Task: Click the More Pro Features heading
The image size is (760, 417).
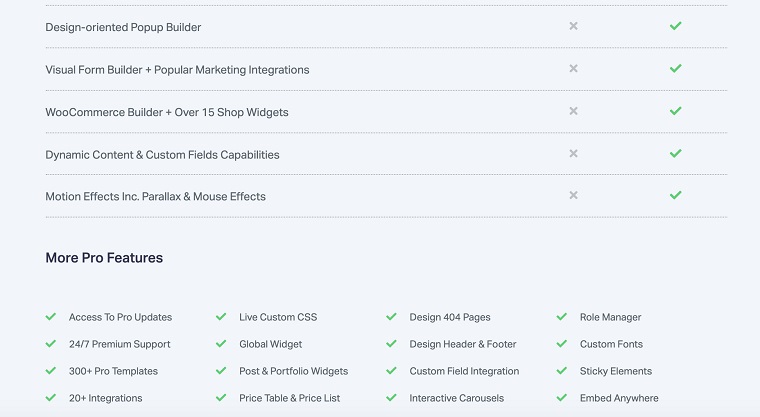Action: (104, 258)
